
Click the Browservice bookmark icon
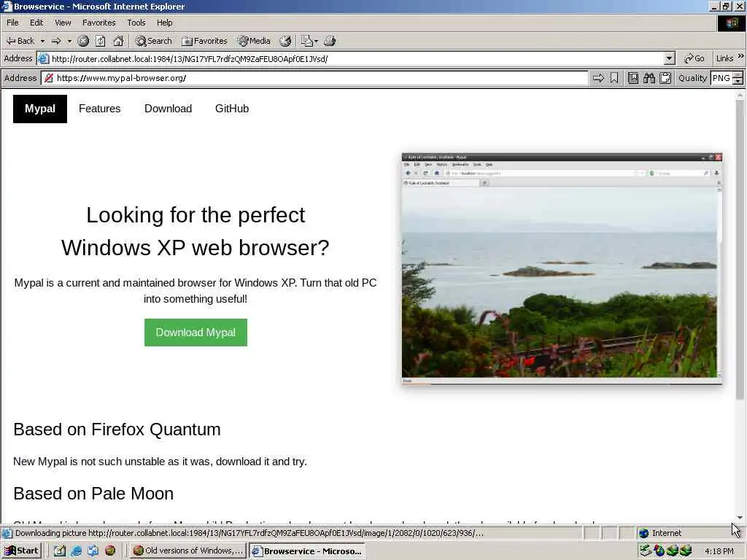614,78
